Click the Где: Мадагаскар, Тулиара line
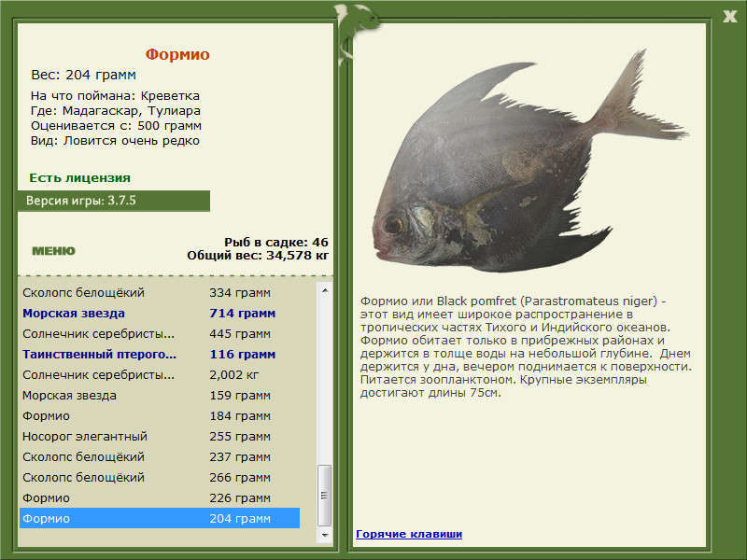Image resolution: width=747 pixels, height=560 pixels. [116, 111]
